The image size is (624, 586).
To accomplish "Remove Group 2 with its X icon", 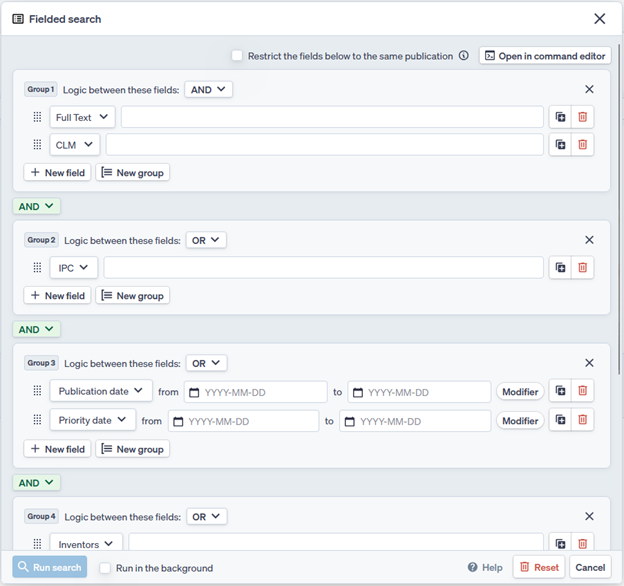I will point(589,240).
